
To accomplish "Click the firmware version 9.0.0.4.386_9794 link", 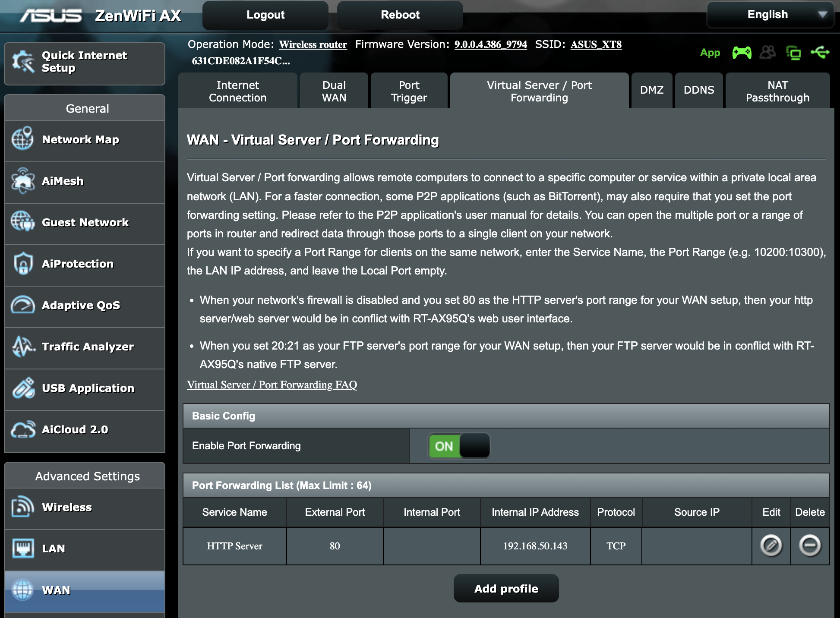I will pos(490,44).
